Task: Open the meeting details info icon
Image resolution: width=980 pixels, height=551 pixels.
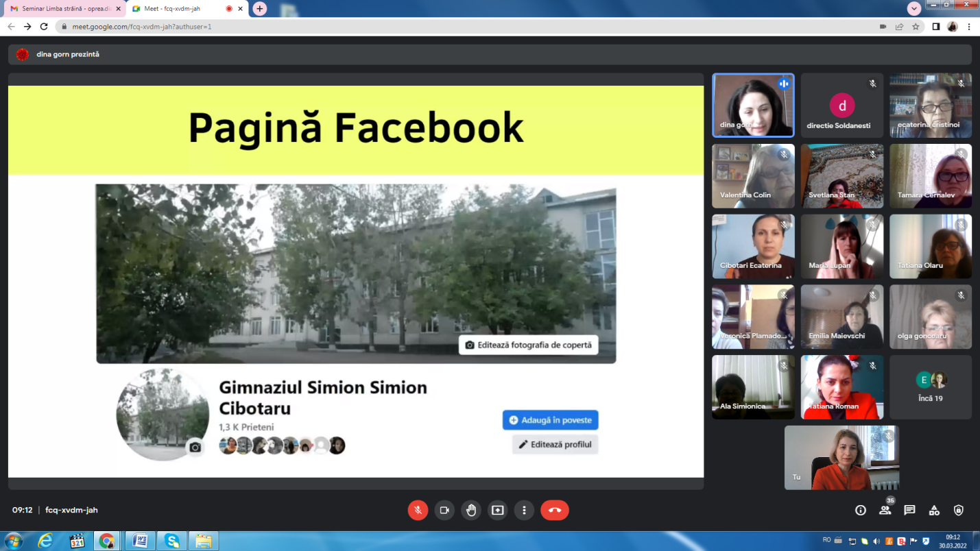Action: [x=861, y=510]
